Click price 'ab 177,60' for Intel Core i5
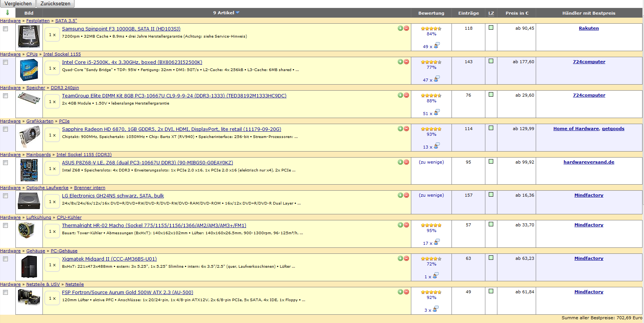The height and width of the screenshot is (323, 644). click(x=523, y=62)
